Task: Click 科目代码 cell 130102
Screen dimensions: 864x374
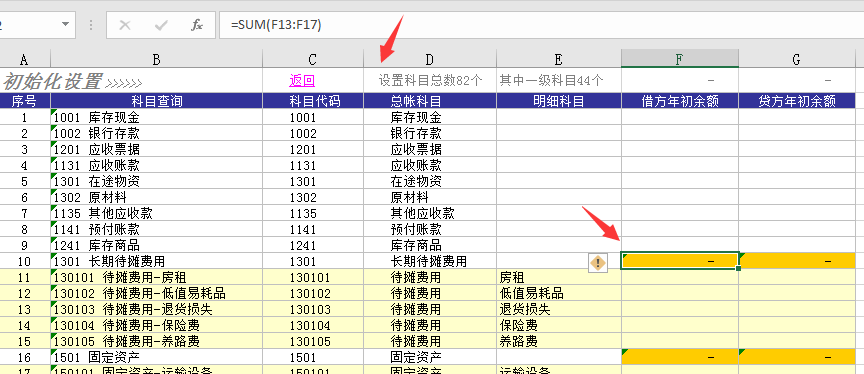Action: pos(313,293)
